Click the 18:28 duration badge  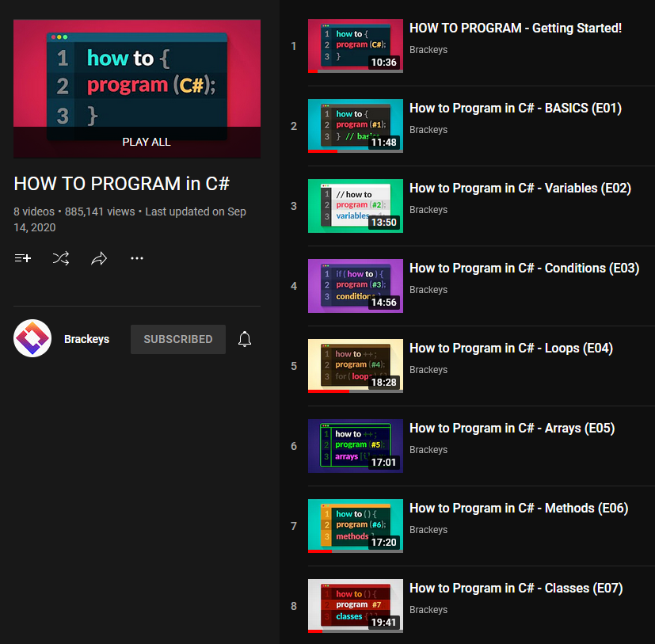coord(384,383)
